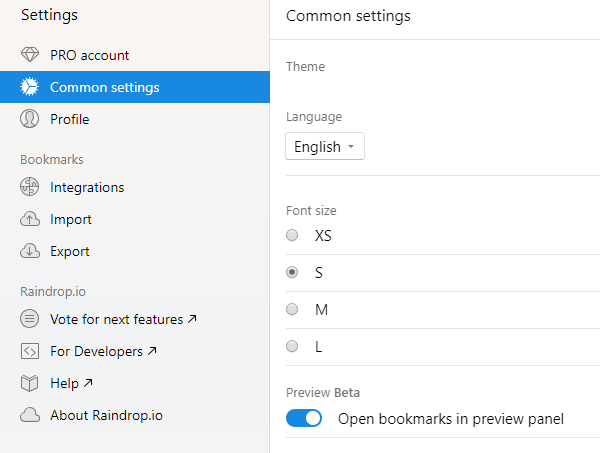
Task: Click the Common settings gear icon
Action: coord(29,86)
